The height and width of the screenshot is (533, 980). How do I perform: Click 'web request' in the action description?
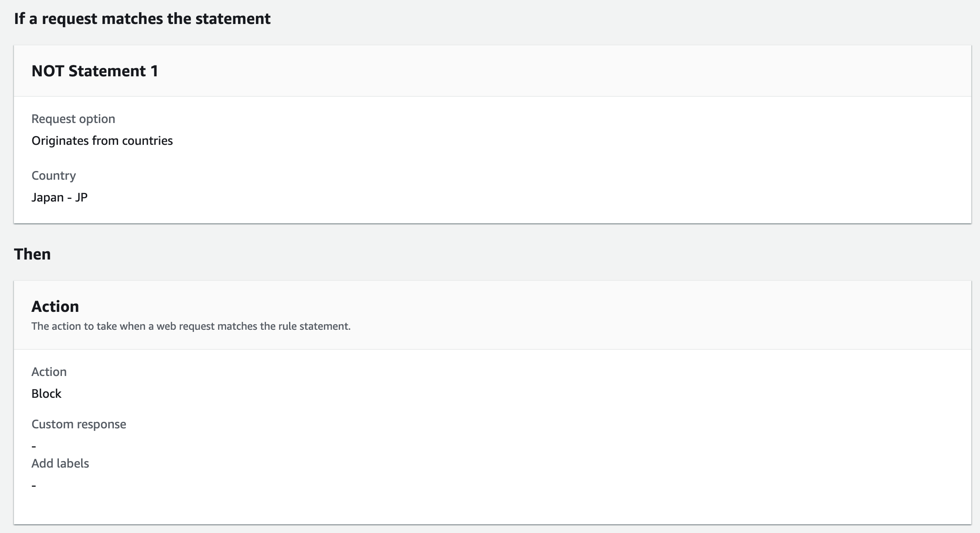tap(185, 326)
